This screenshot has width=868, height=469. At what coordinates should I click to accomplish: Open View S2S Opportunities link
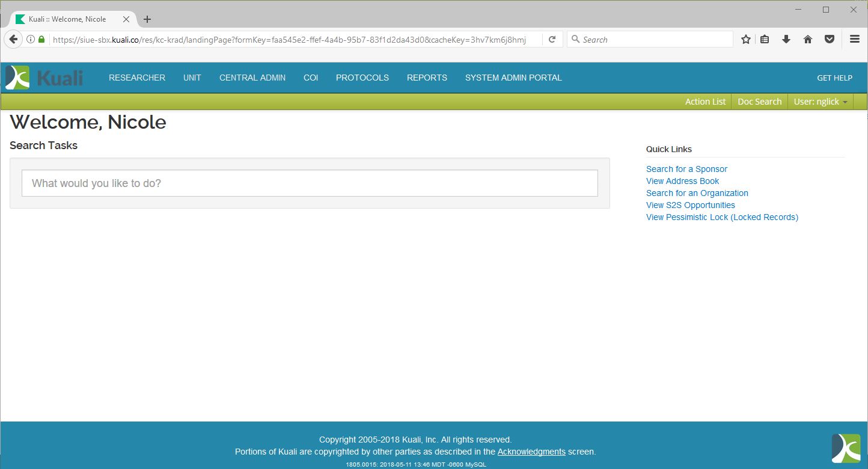(690, 205)
